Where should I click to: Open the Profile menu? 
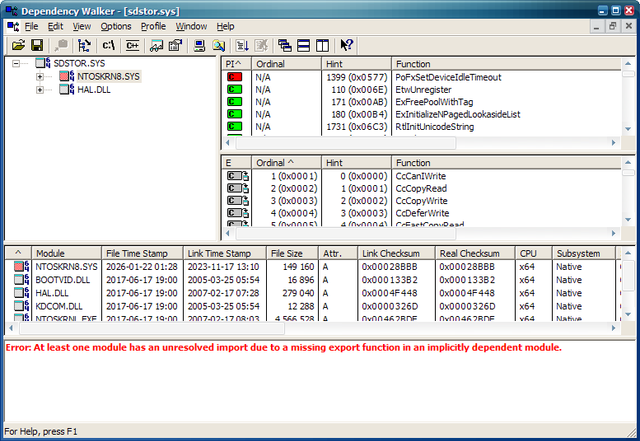[153, 27]
